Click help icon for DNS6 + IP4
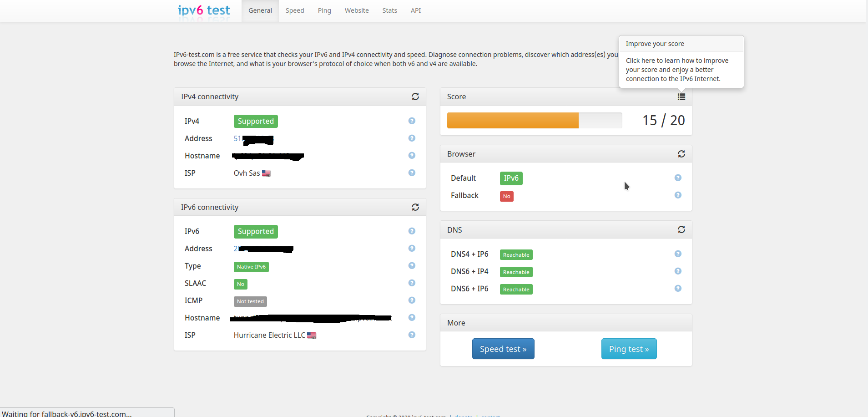Screen dimensions: 868x417 coord(678,271)
